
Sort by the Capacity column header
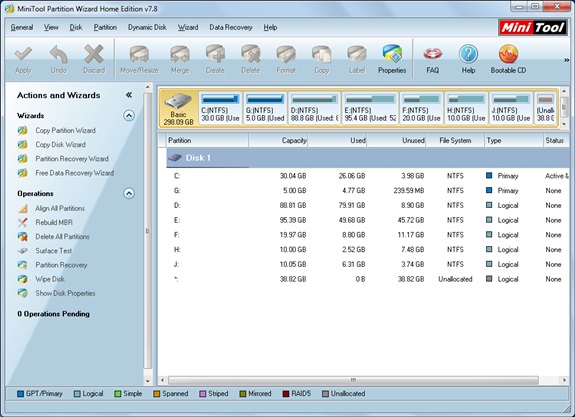click(x=278, y=140)
